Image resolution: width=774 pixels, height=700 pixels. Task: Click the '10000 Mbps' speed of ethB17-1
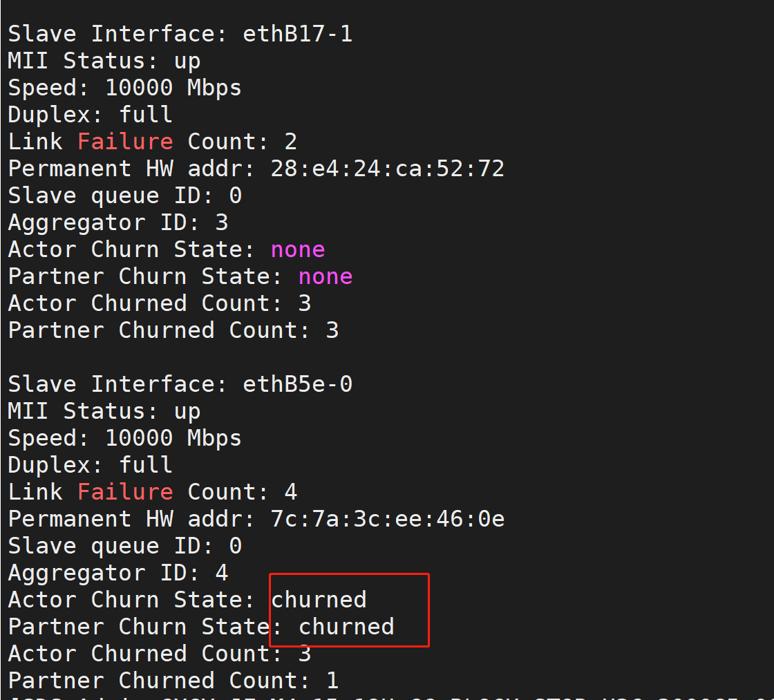173,88
